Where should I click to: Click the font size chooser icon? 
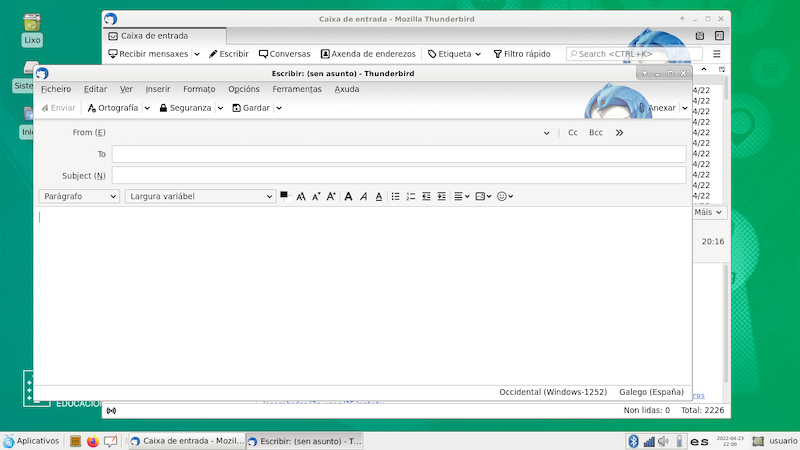click(301, 196)
